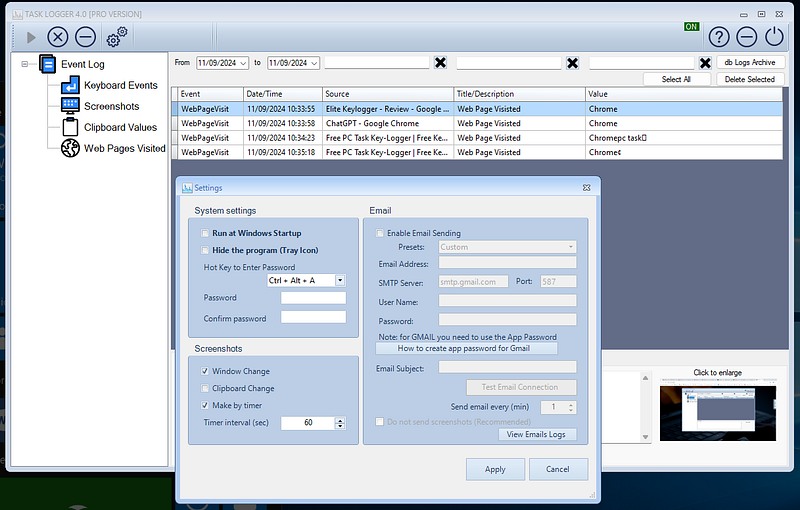Click the third filter text field
800x510 pixels.
click(x=641, y=62)
